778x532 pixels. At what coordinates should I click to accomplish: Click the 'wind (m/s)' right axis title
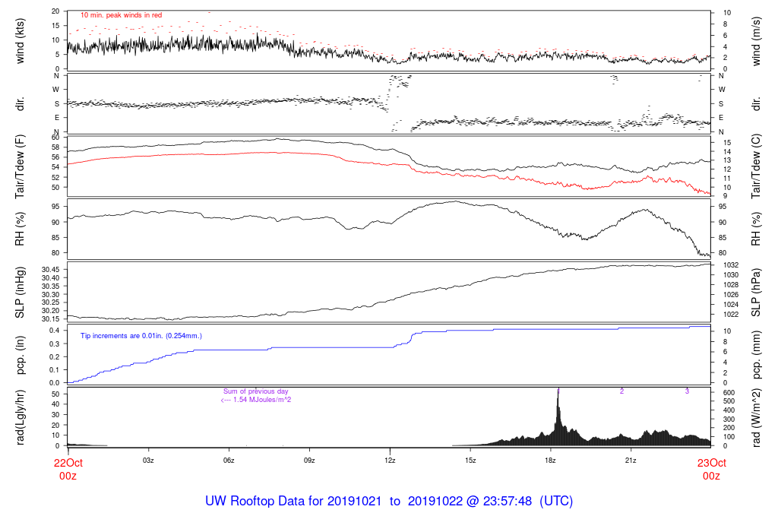click(756, 41)
